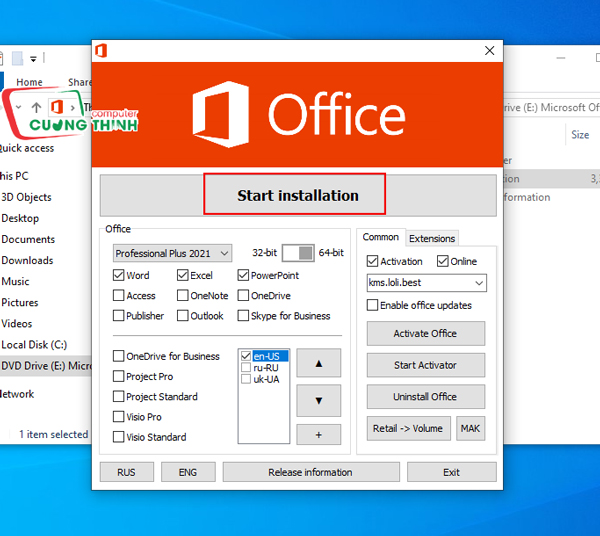Uncheck the Excel checkbox
This screenshot has width=600, height=536.
pyautogui.click(x=183, y=275)
